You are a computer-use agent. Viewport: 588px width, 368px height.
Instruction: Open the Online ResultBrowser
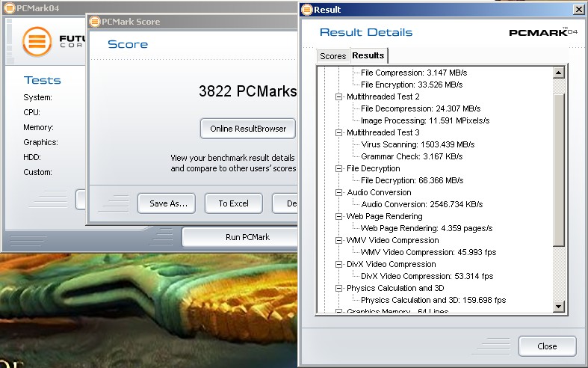248,129
